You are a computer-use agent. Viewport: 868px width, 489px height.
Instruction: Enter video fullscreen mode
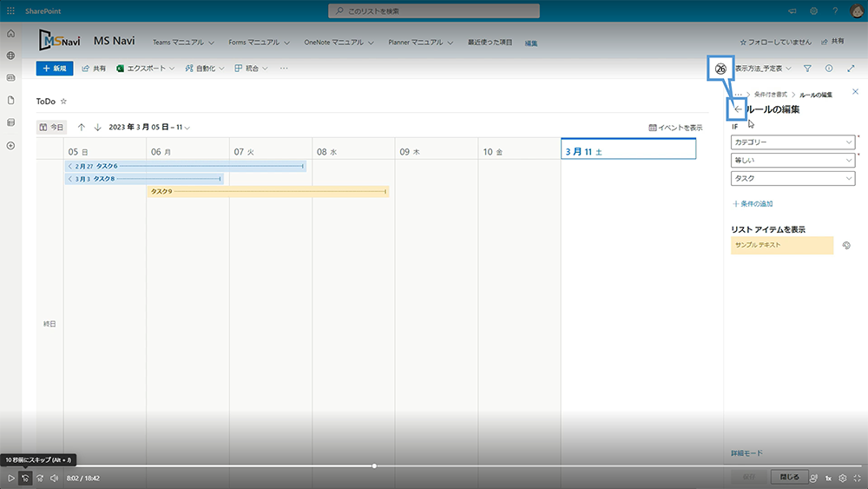pyautogui.click(x=857, y=478)
